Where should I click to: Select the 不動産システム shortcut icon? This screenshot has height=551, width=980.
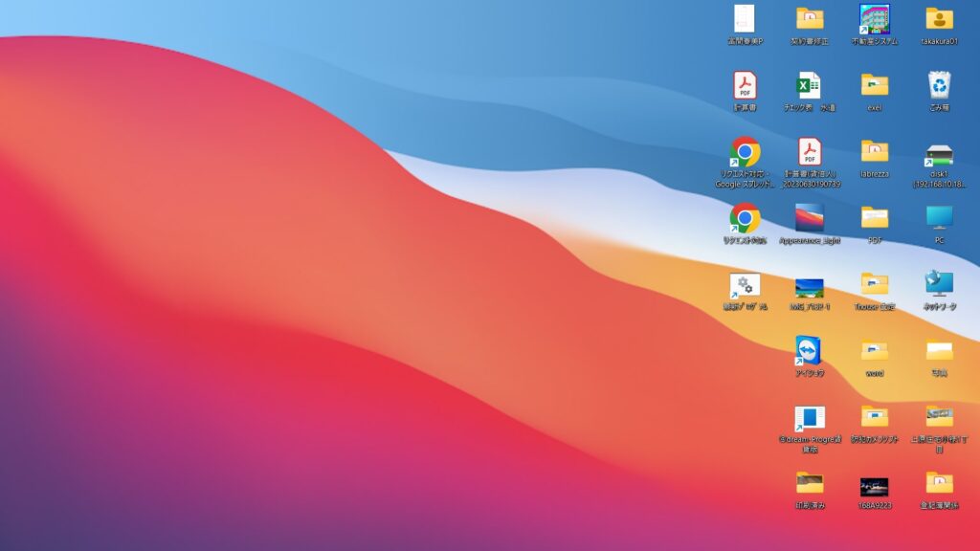(874, 18)
